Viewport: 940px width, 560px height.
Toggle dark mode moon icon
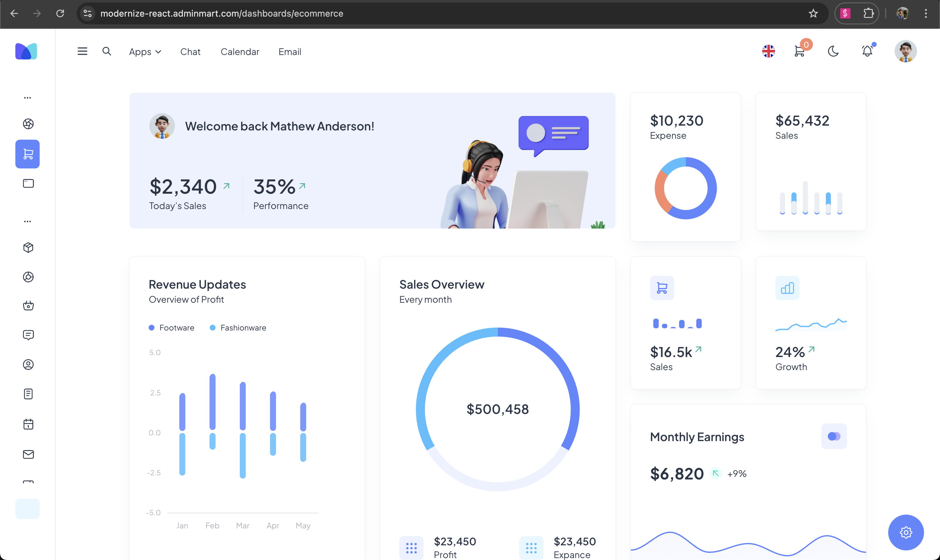point(833,51)
